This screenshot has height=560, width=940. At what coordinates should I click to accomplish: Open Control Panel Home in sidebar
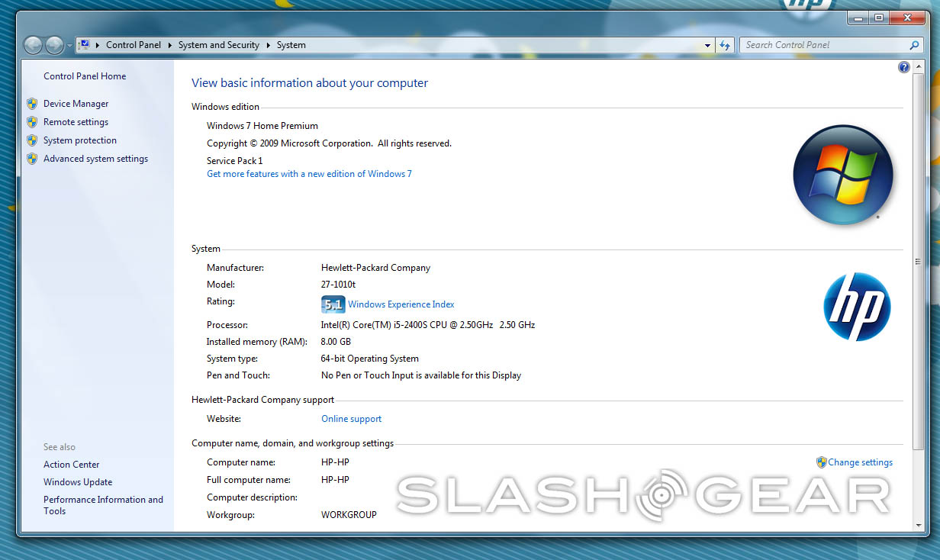[x=85, y=76]
